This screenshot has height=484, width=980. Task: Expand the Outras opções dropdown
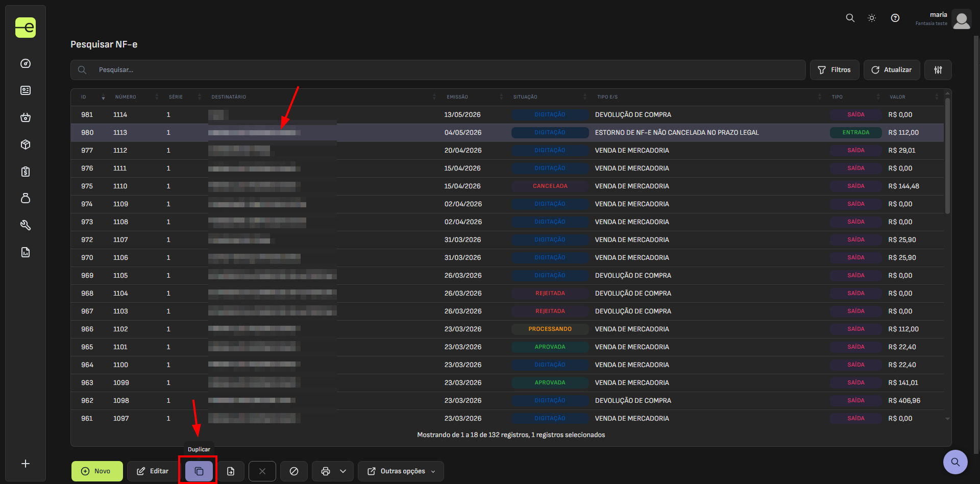point(401,471)
